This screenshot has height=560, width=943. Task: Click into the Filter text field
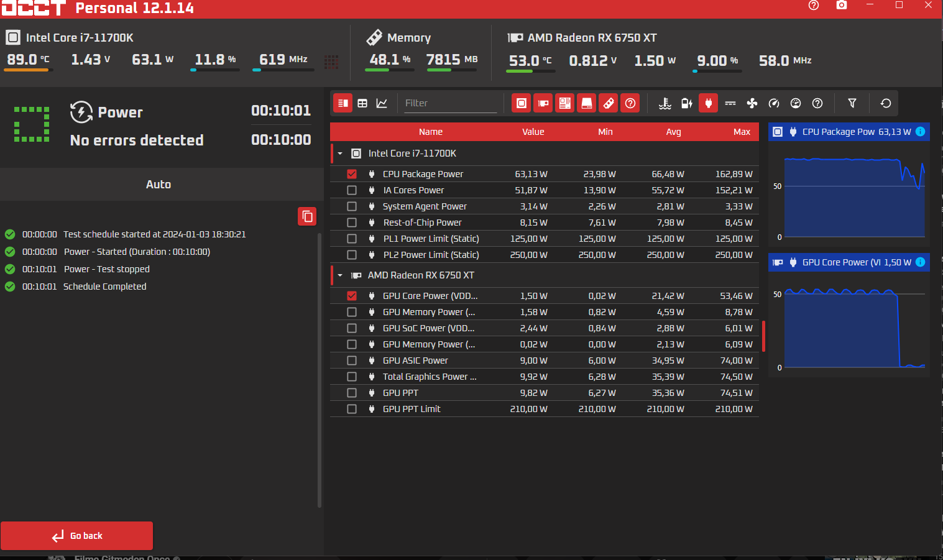pos(450,103)
